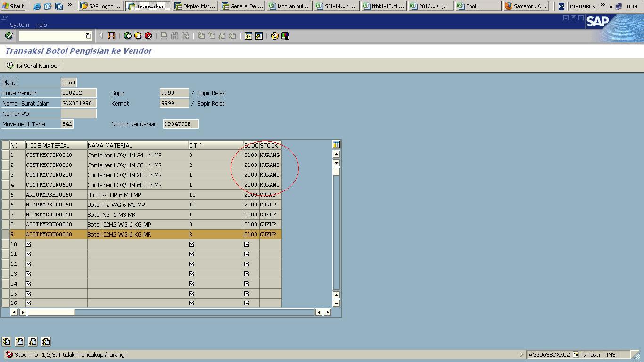Click the table configuration icon above scrollbar
Viewport: 644px width, 362px height.
tap(336, 145)
